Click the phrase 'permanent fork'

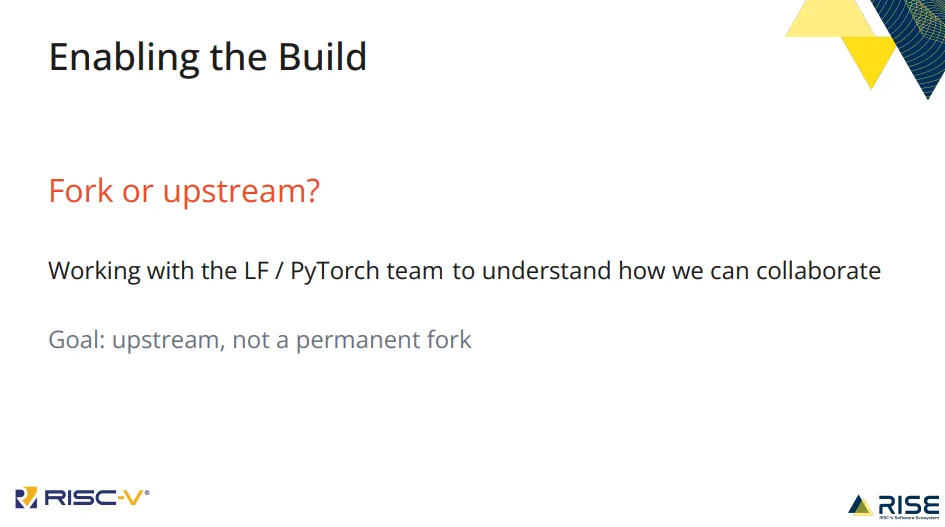point(383,341)
